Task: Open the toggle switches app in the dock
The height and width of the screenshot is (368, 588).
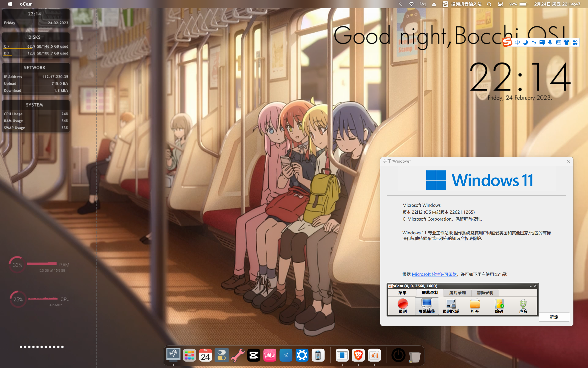Action: click(x=221, y=355)
